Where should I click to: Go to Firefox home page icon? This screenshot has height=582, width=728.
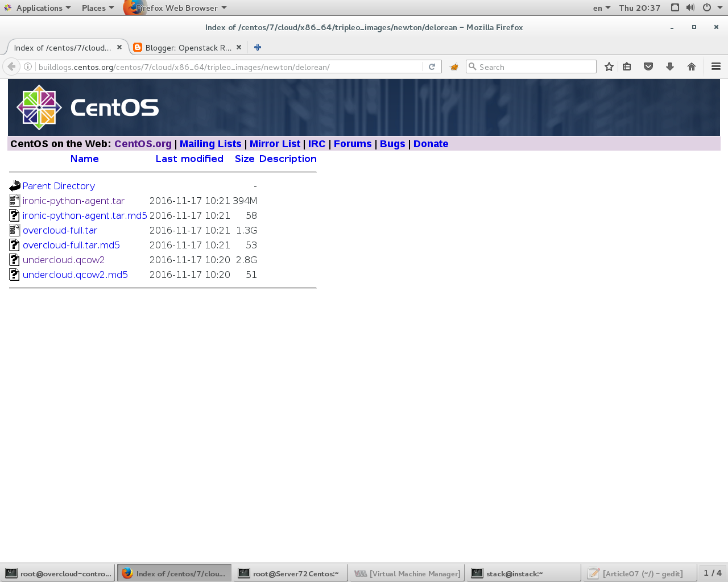(692, 66)
